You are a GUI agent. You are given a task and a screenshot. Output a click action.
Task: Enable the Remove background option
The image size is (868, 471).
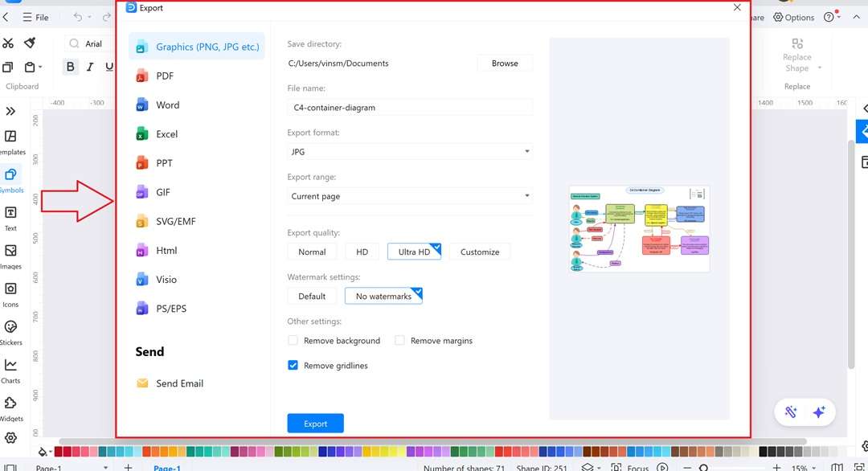(293, 340)
